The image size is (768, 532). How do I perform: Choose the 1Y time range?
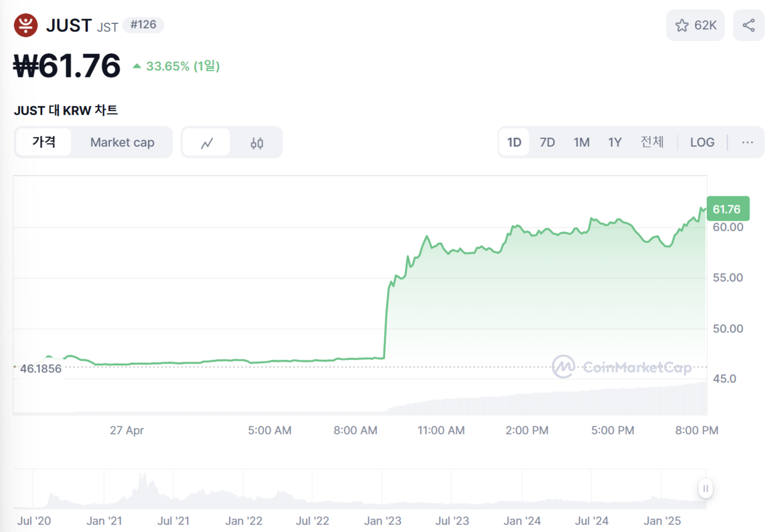pyautogui.click(x=615, y=143)
